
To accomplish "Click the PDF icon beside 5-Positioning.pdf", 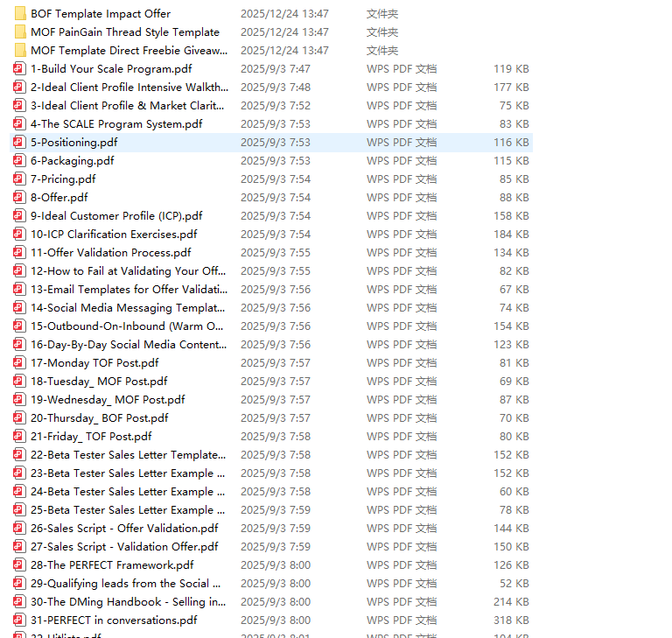I will [20, 143].
